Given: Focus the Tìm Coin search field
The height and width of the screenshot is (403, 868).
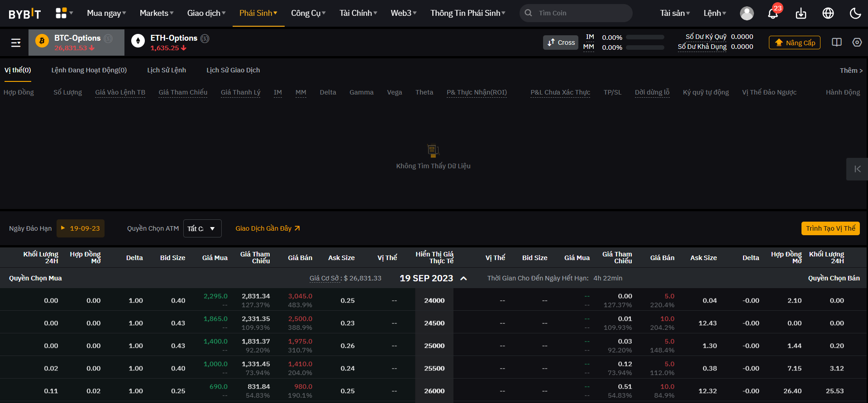Looking at the screenshot, I should pos(576,13).
